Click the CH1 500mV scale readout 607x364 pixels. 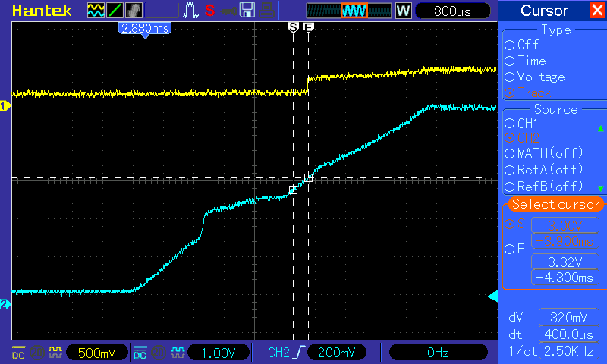click(97, 353)
